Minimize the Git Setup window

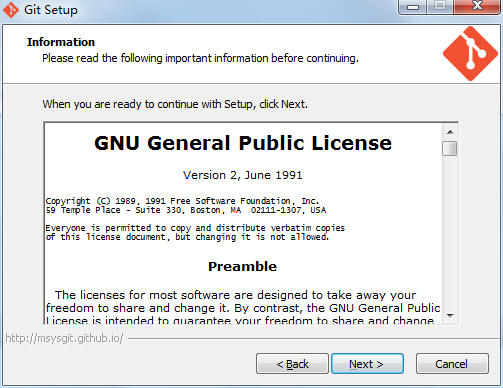(x=413, y=7)
